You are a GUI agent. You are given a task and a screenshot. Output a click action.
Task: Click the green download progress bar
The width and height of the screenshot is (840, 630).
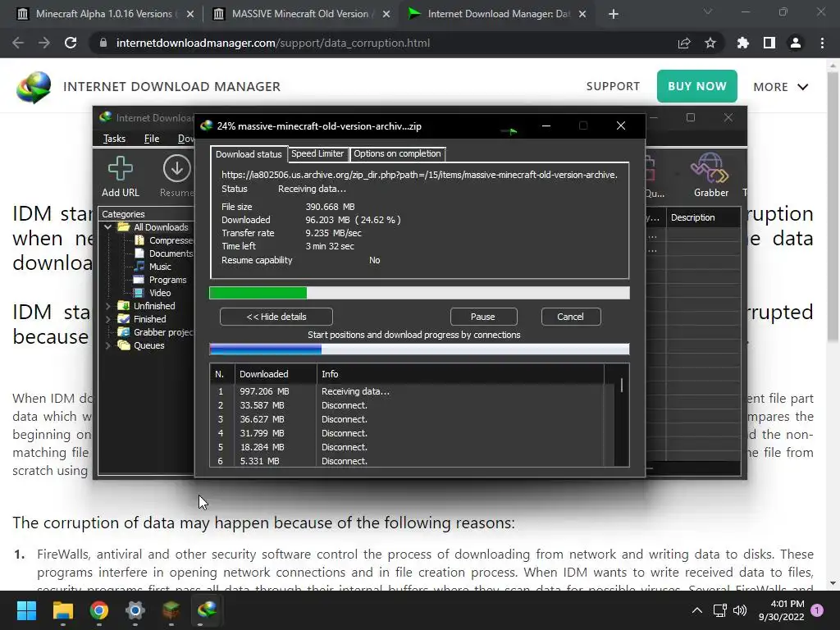click(419, 293)
